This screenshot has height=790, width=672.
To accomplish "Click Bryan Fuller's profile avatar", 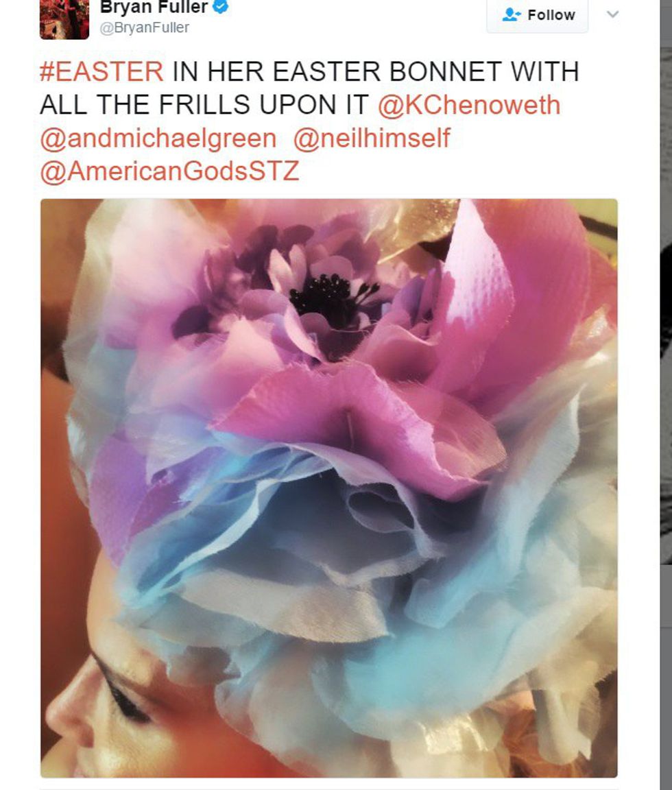I will tap(64, 19).
